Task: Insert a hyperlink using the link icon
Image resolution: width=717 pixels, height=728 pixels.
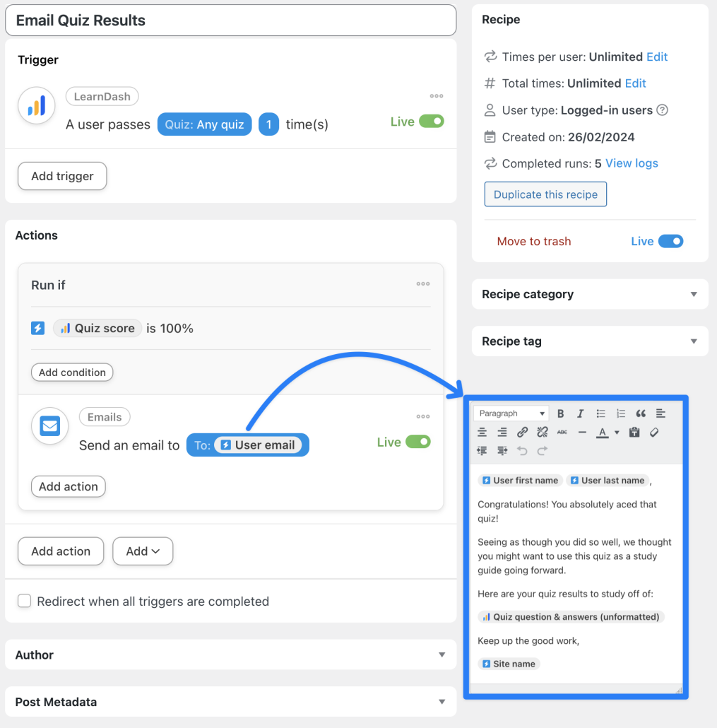Action: coord(522,433)
